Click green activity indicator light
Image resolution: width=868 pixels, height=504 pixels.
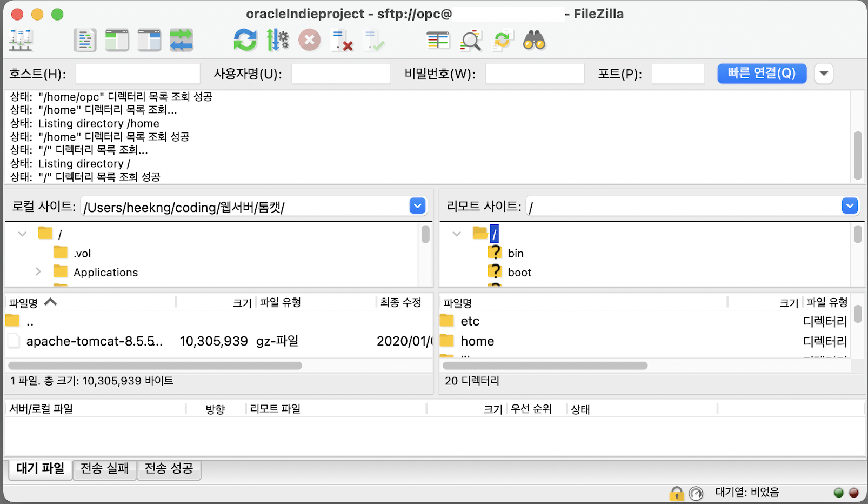coord(839,493)
